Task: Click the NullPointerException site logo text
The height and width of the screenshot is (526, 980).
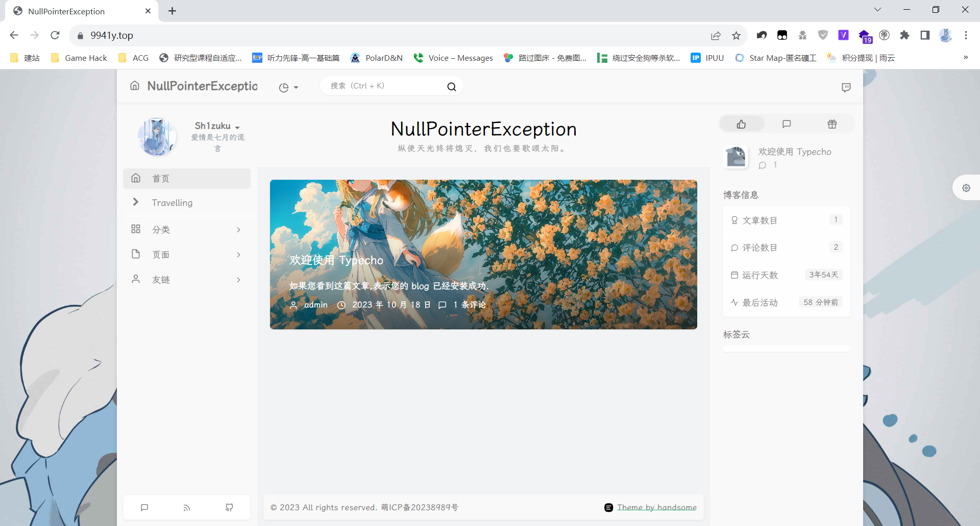Action: [x=202, y=86]
